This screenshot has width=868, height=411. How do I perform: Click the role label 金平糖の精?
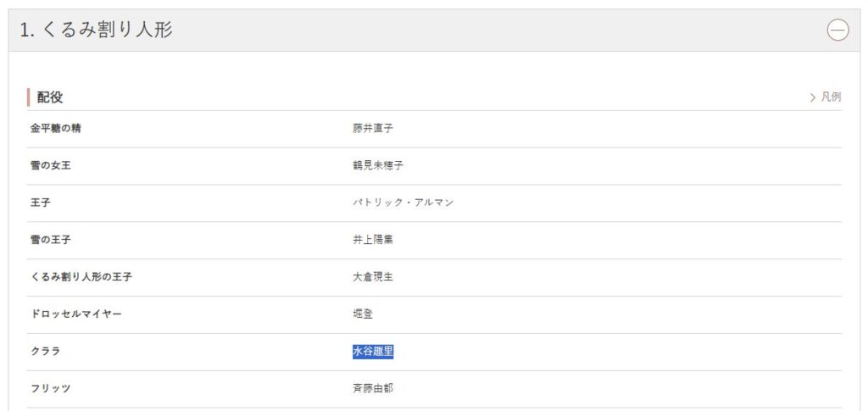pyautogui.click(x=55, y=128)
